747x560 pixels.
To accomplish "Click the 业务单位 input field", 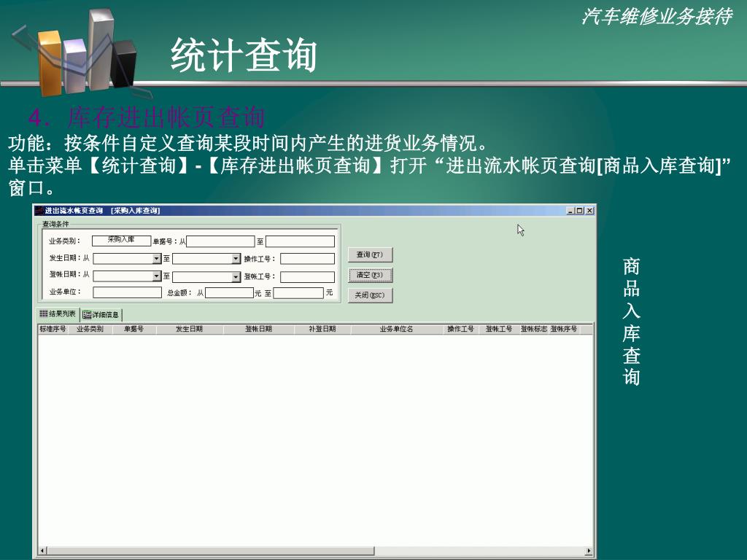I will click(127, 292).
